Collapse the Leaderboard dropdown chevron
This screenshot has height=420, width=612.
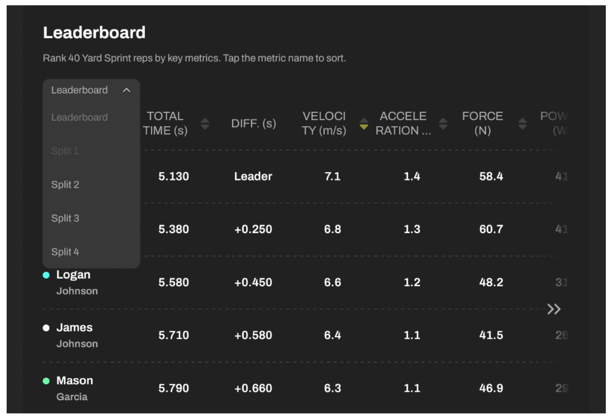point(126,90)
